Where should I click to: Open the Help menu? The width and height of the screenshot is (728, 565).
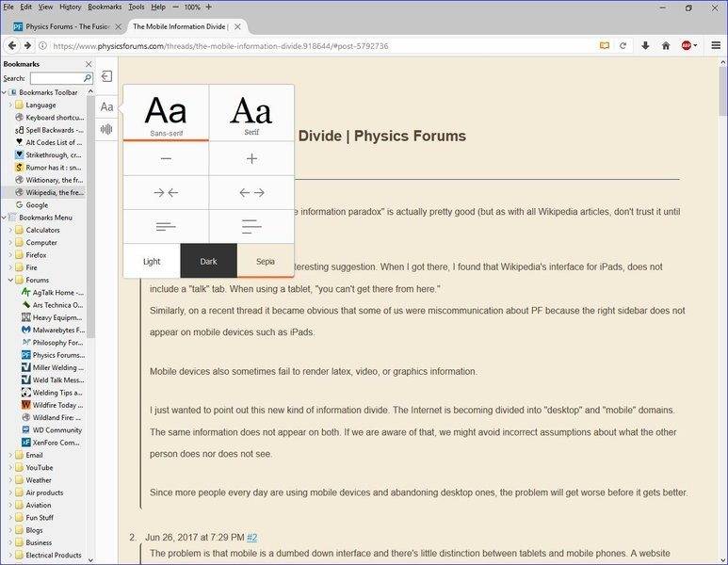(x=158, y=7)
